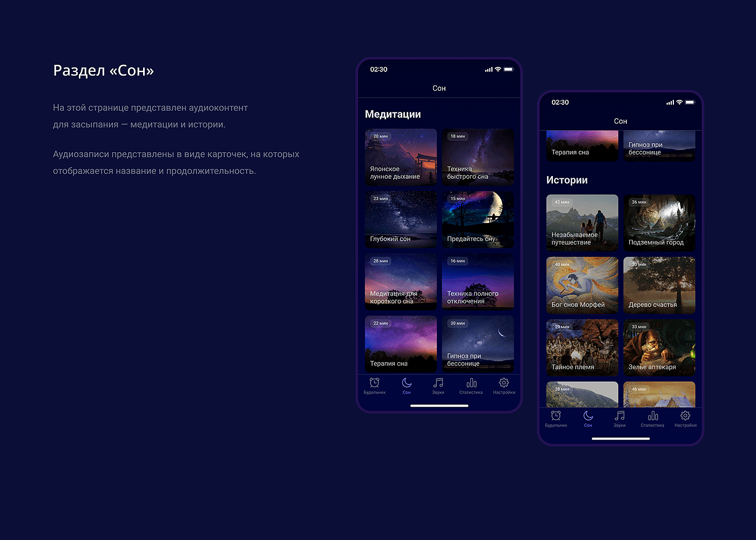Select the Предайтесь сну meditation card
This screenshot has height=540, width=756.
coord(478,219)
